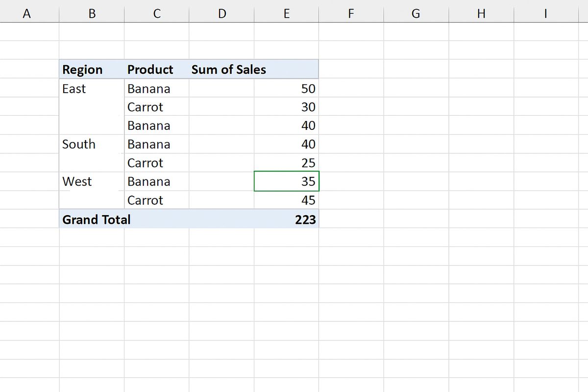Select the East region cell

coord(92,89)
